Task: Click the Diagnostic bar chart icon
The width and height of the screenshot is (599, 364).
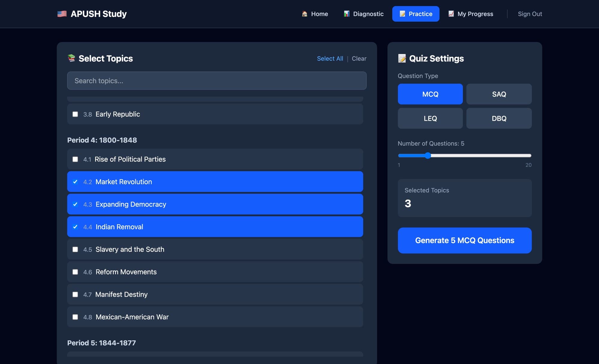Action: pos(347,14)
